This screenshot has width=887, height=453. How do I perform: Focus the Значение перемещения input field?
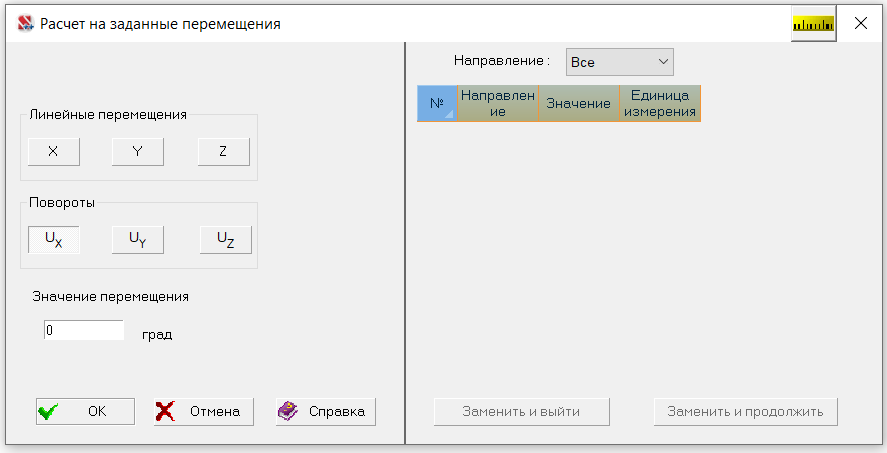(84, 330)
